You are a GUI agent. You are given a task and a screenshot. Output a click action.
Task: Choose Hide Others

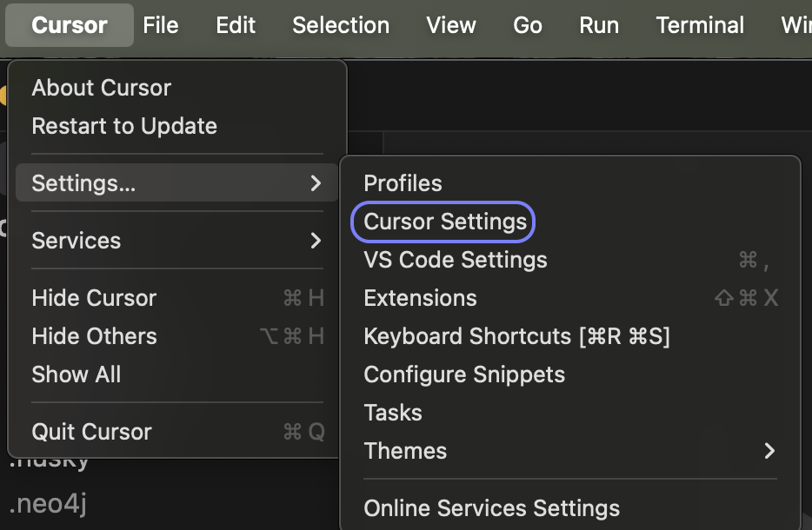pyautogui.click(x=90, y=336)
